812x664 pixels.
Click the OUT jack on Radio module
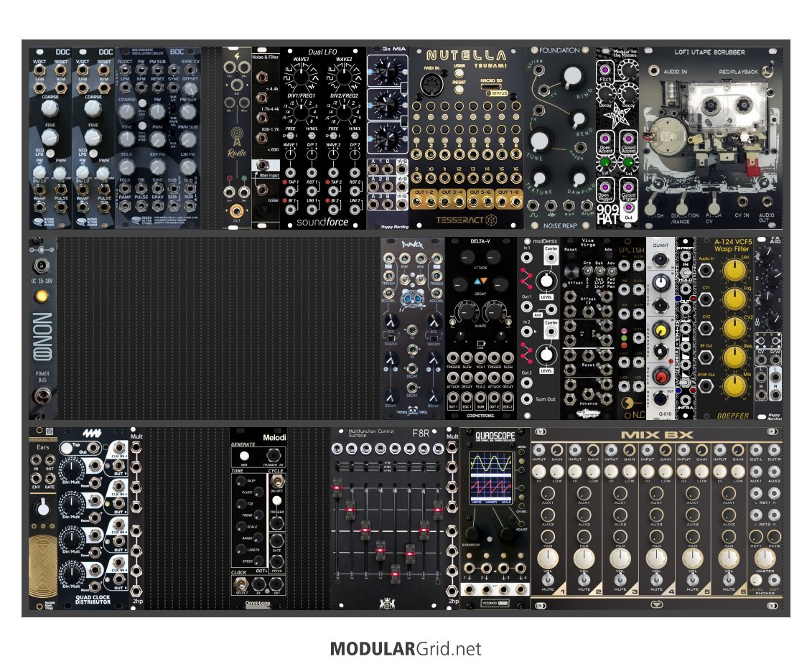(x=236, y=211)
